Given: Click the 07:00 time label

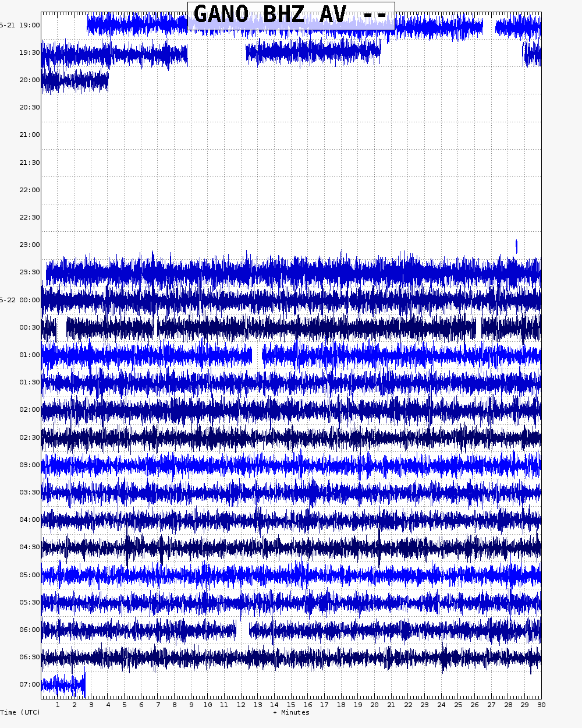Looking at the screenshot, I should pos(29,684).
